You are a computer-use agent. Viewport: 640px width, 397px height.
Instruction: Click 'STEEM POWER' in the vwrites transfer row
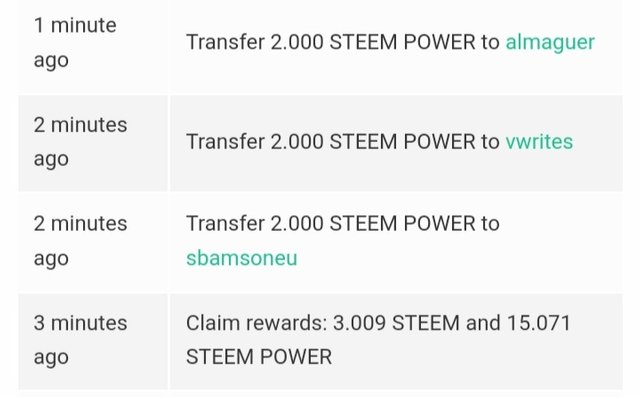pyautogui.click(x=402, y=142)
